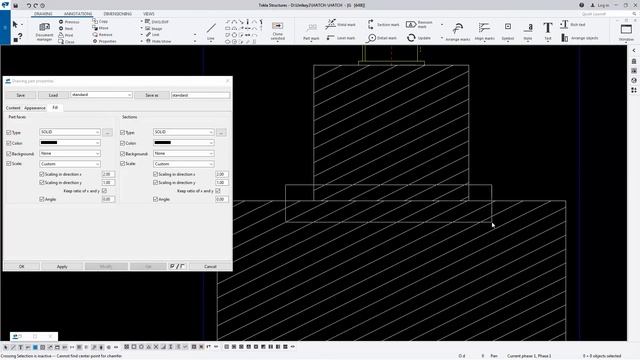The height and width of the screenshot is (360, 640).
Task: Select the Line drawing tool
Action: (x=211, y=31)
